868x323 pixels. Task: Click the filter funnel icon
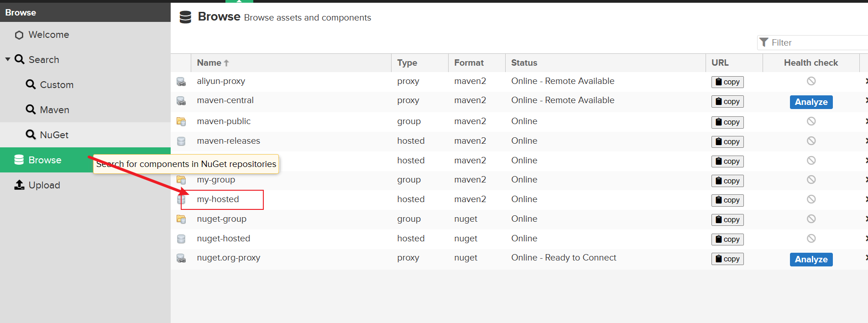click(764, 42)
